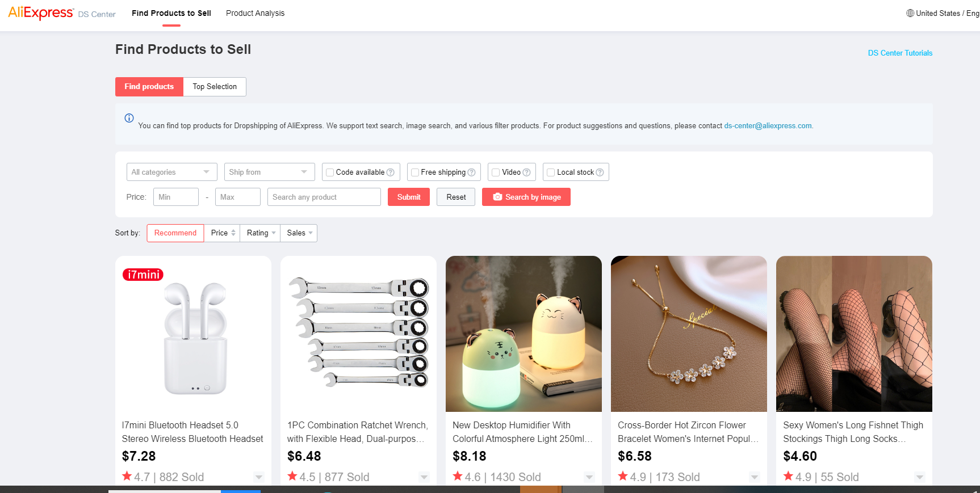The image size is (980, 493).
Task: Open the Ship from dropdown
Action: click(269, 172)
